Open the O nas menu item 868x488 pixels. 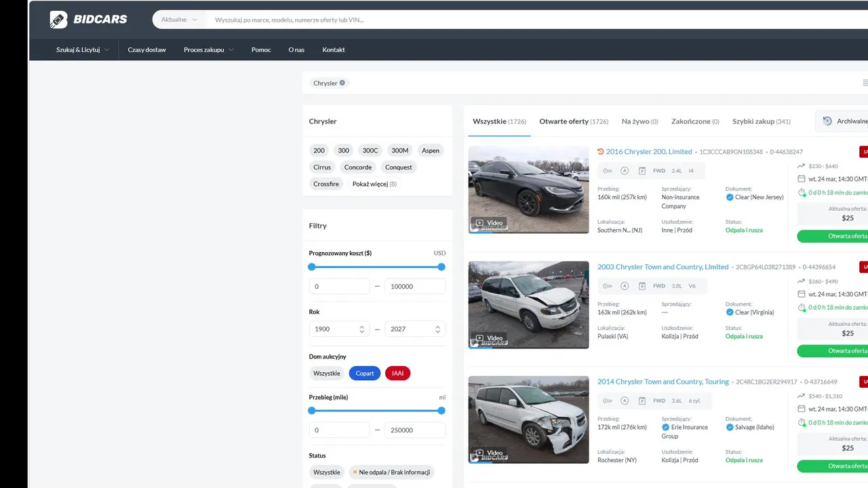click(x=296, y=49)
